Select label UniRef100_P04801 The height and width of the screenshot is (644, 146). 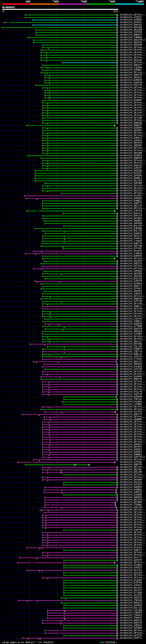click(x=131, y=239)
